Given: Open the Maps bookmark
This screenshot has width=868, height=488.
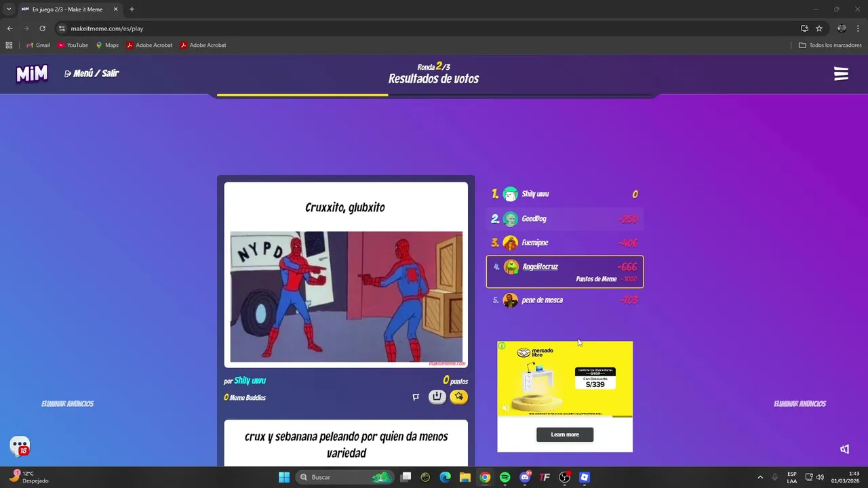Looking at the screenshot, I should pyautogui.click(x=107, y=45).
